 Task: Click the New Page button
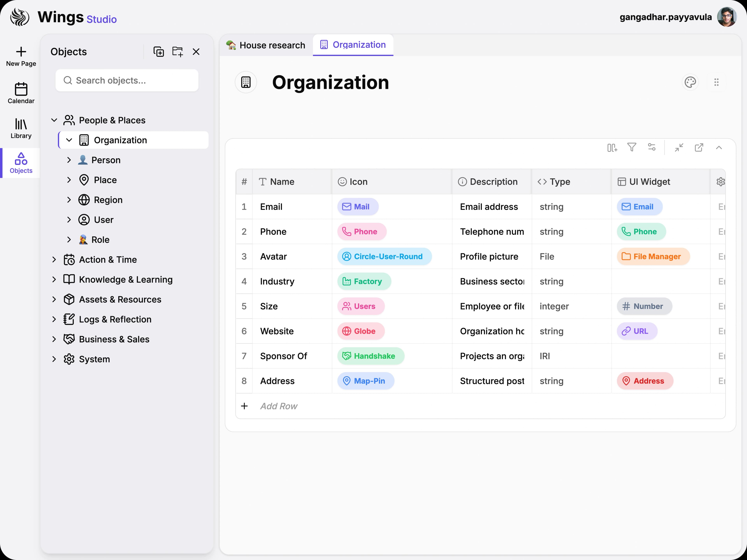click(x=21, y=56)
